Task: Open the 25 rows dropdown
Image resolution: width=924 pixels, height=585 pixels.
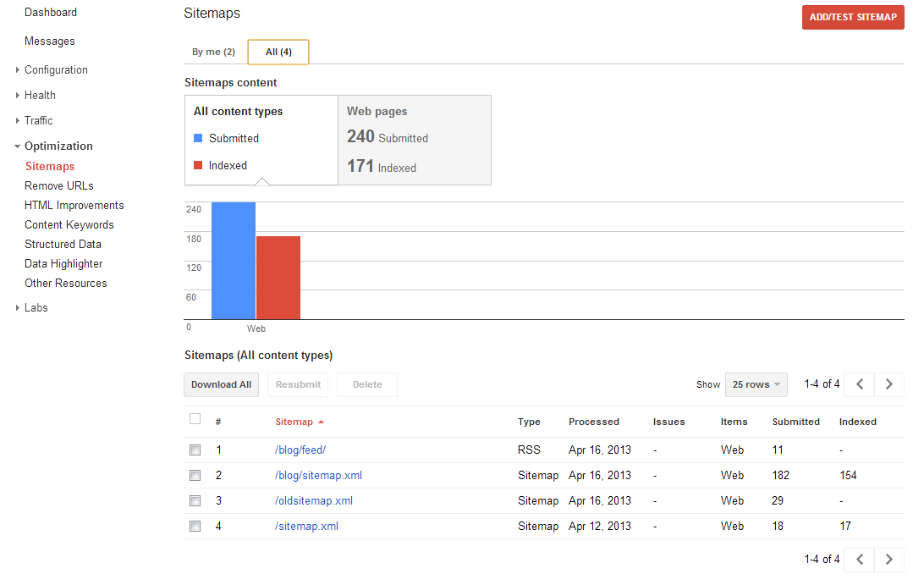Action: coord(756,384)
